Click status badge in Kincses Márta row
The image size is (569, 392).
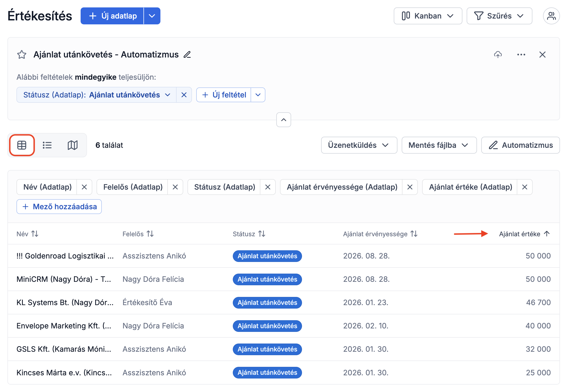pyautogui.click(x=267, y=372)
